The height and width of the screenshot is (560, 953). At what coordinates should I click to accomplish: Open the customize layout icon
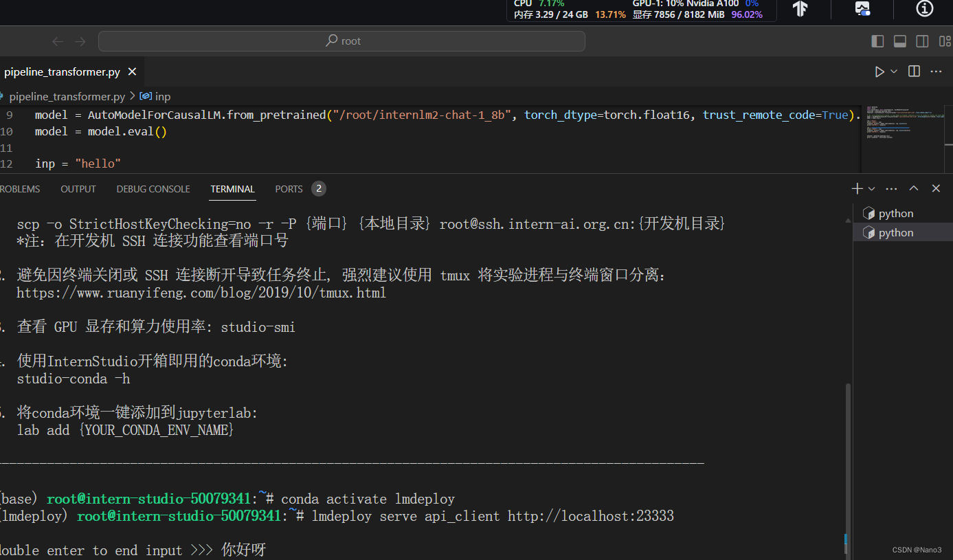(x=945, y=41)
